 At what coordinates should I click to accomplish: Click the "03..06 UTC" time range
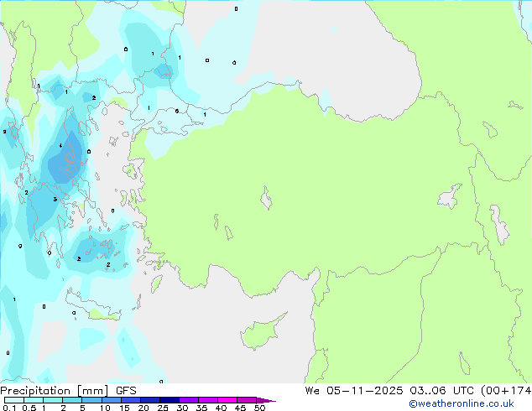tap(441, 391)
